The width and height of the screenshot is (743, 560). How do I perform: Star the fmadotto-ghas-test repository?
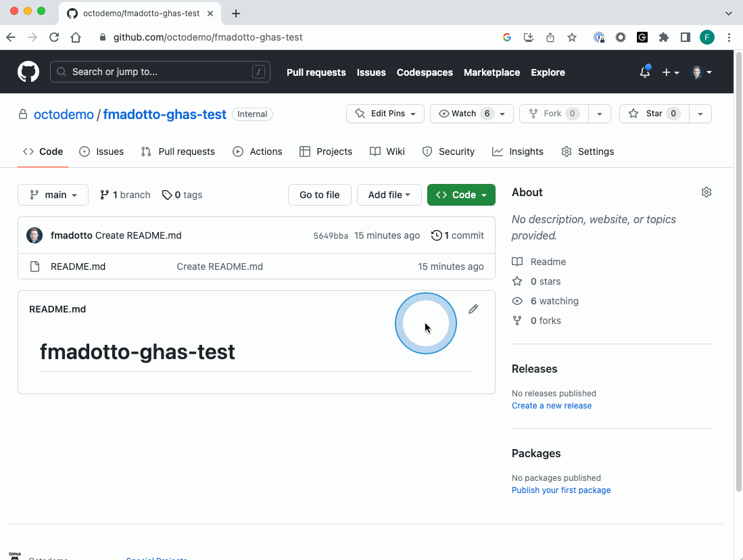pyautogui.click(x=653, y=113)
